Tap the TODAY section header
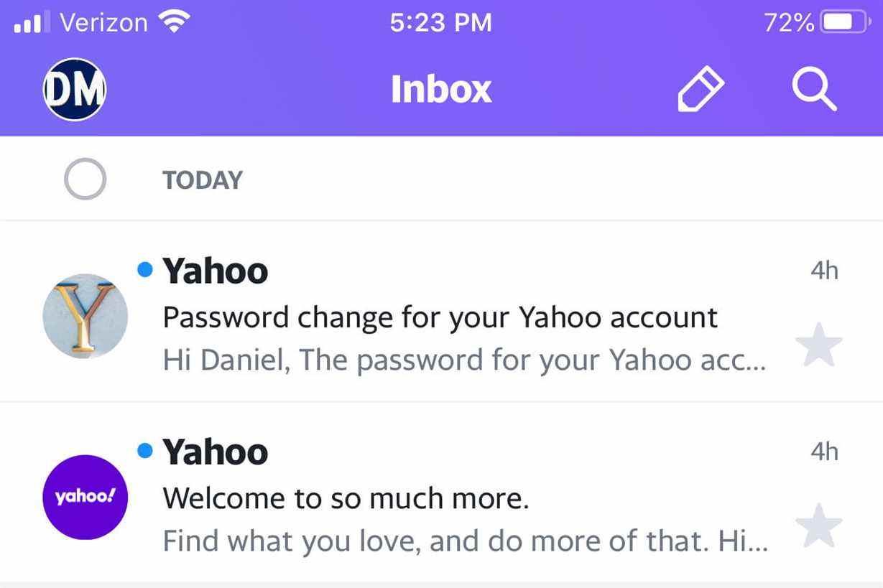This screenshot has width=883, height=588. pos(203,179)
